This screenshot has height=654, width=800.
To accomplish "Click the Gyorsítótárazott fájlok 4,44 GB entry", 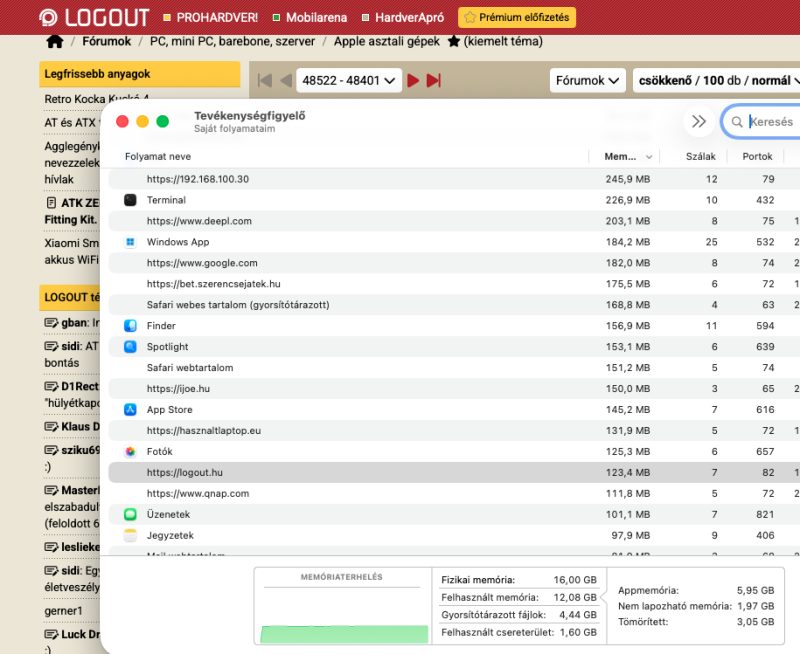I will pos(519,615).
